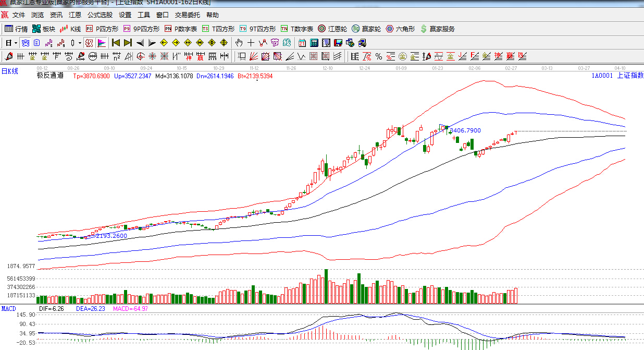
Task: Jump to first bar with skip-start arrow
Action: 116,43
